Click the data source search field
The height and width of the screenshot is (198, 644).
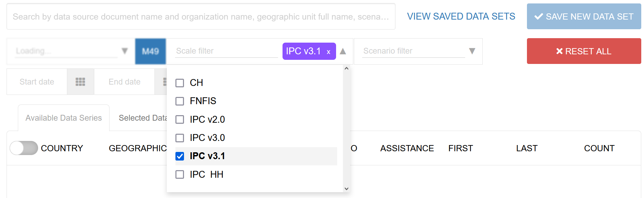coord(201,16)
